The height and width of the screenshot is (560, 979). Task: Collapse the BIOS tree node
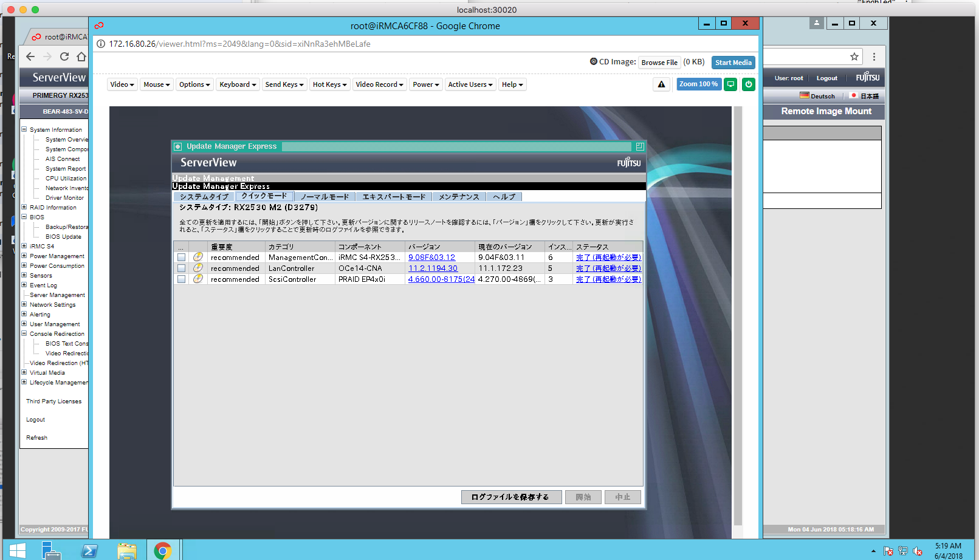coord(24,217)
